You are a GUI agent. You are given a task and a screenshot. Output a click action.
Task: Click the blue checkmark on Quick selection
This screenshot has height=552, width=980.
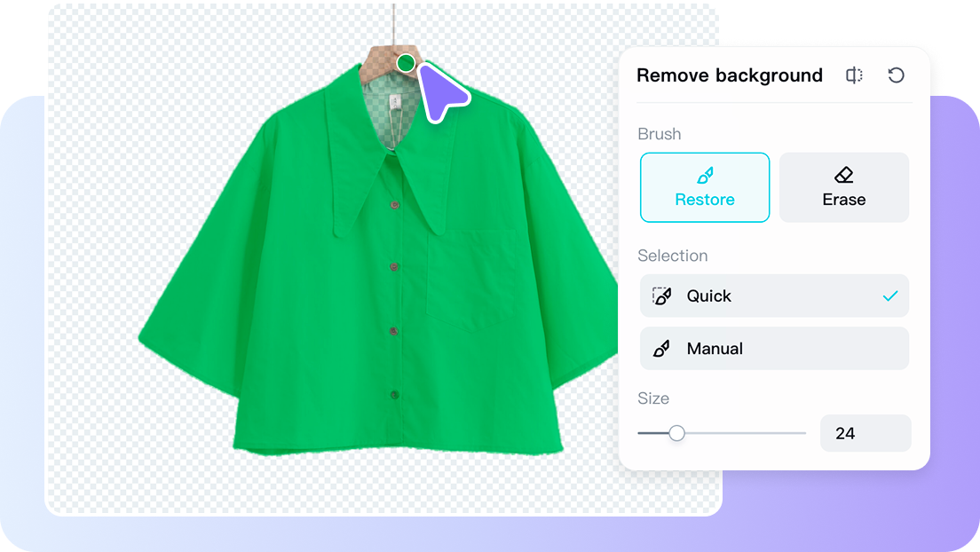tap(890, 296)
